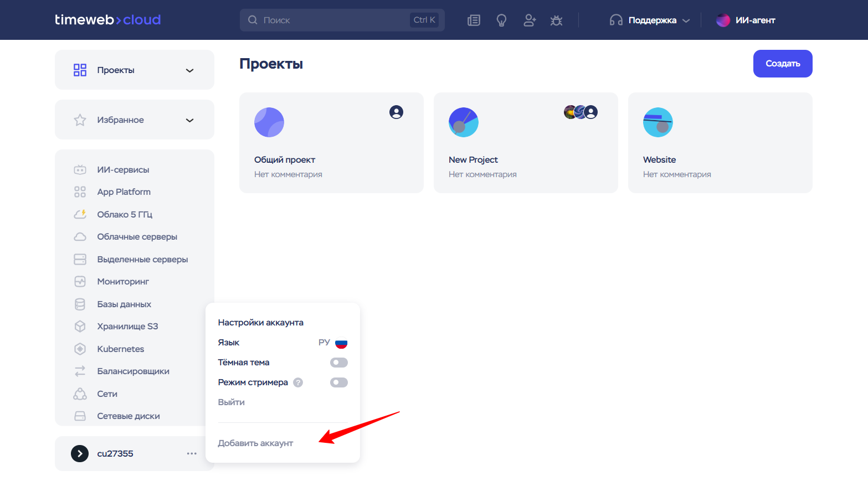
Task: Expand account switcher arrow next to cu27355
Action: click(80, 454)
